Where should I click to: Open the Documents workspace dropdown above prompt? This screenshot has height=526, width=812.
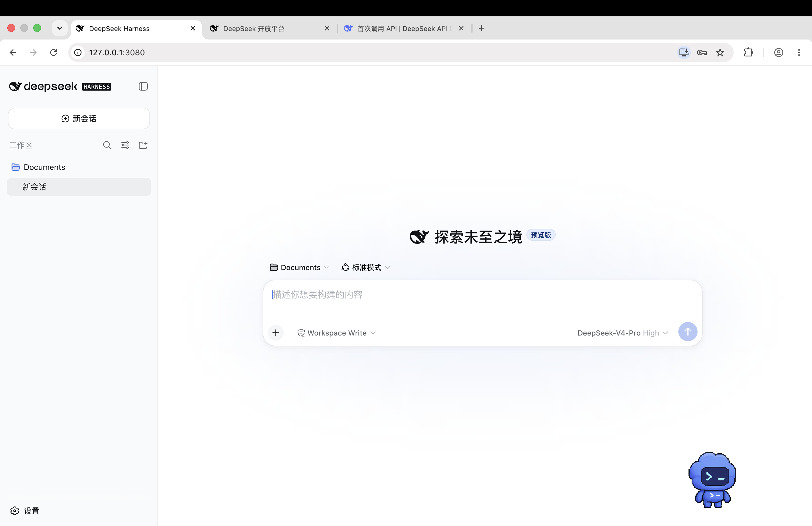[299, 268]
